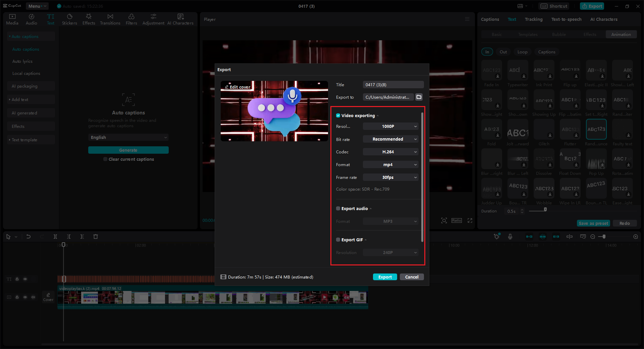Enable the Export audio checkbox

point(338,208)
